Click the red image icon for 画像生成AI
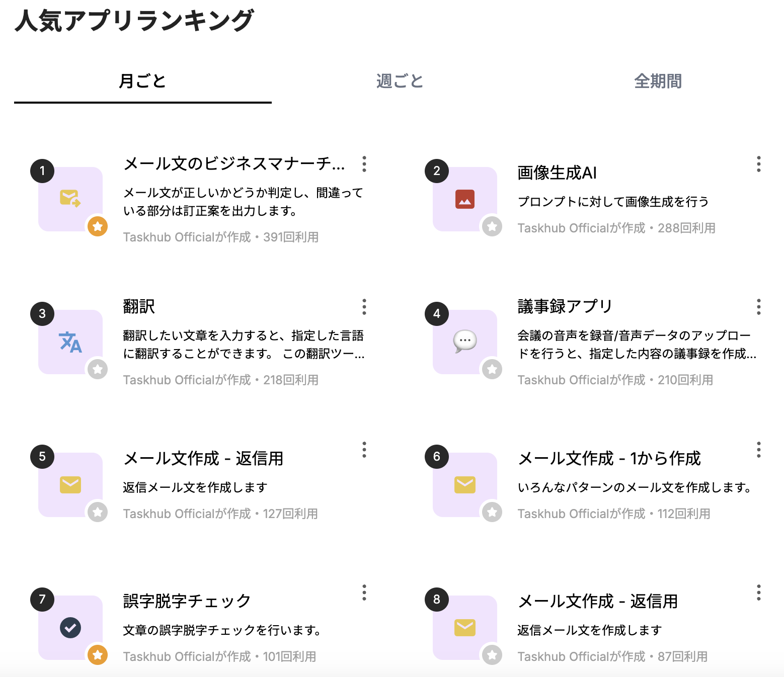Image resolution: width=784 pixels, height=677 pixels. (x=465, y=199)
